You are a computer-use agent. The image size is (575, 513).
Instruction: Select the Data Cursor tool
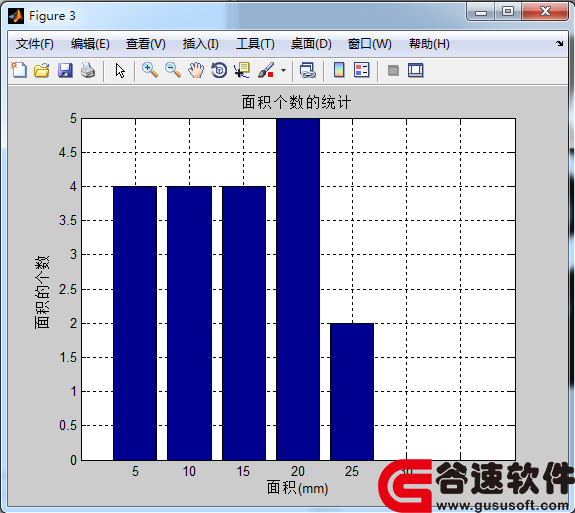242,70
